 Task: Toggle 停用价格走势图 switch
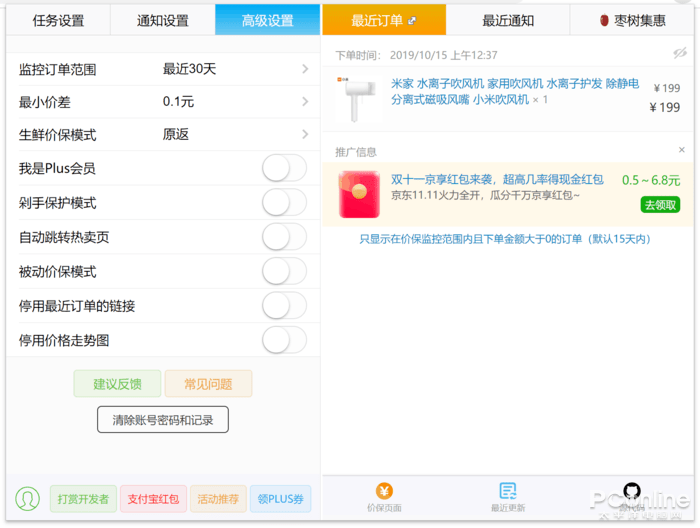(284, 340)
